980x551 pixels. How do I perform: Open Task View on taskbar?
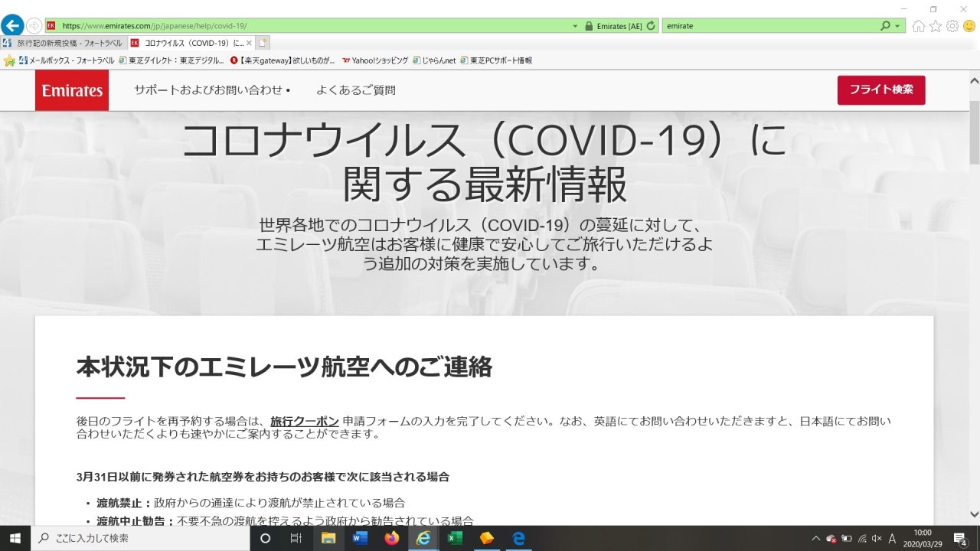[296, 538]
